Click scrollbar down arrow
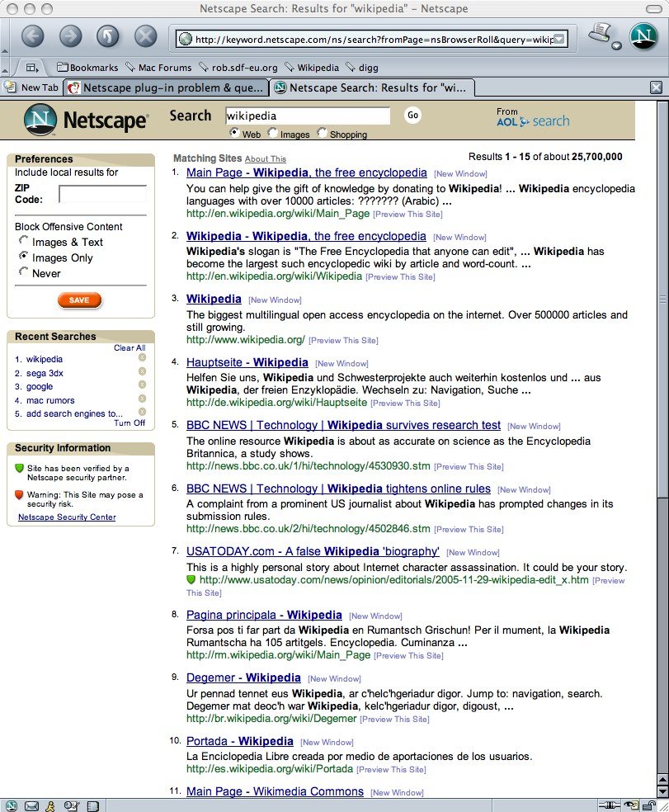Viewport: 669px width, 812px height. click(x=662, y=792)
